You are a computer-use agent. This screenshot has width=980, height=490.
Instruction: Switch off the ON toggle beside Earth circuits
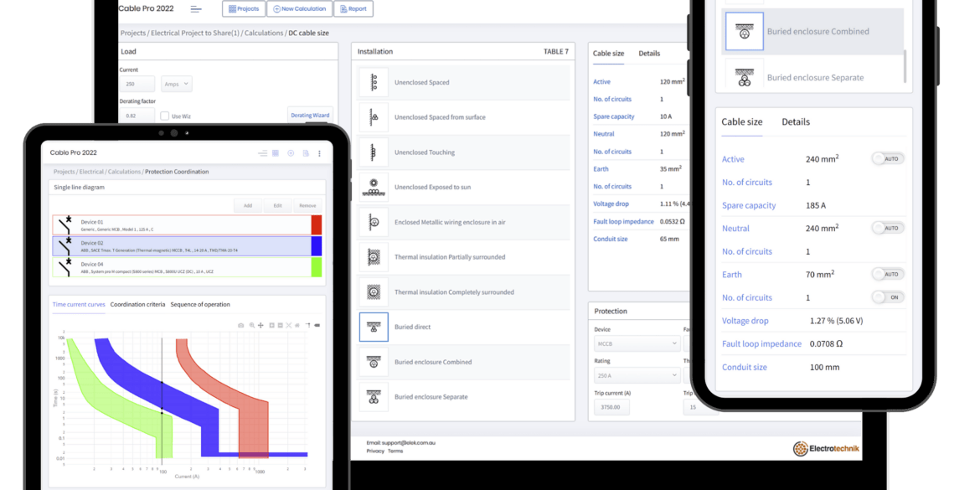pos(885,297)
